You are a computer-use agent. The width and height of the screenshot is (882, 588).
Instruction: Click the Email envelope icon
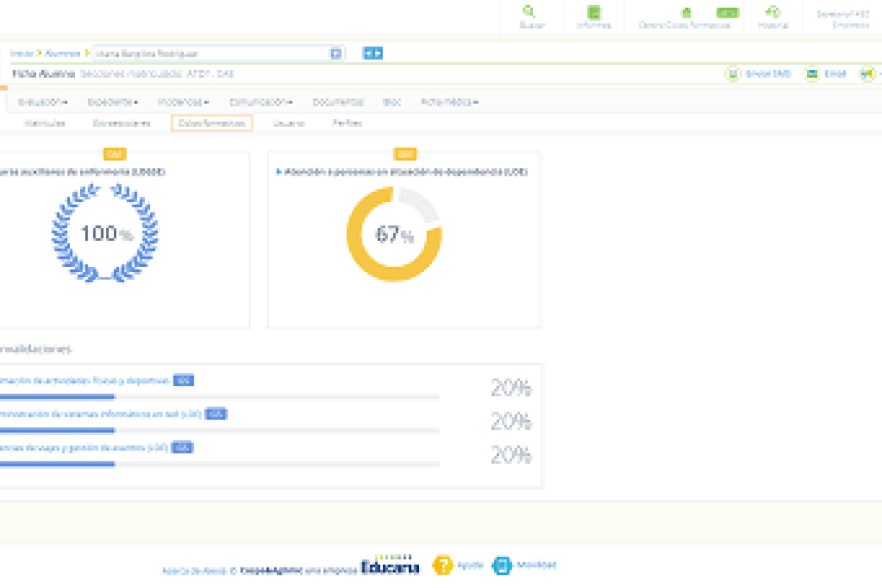811,73
